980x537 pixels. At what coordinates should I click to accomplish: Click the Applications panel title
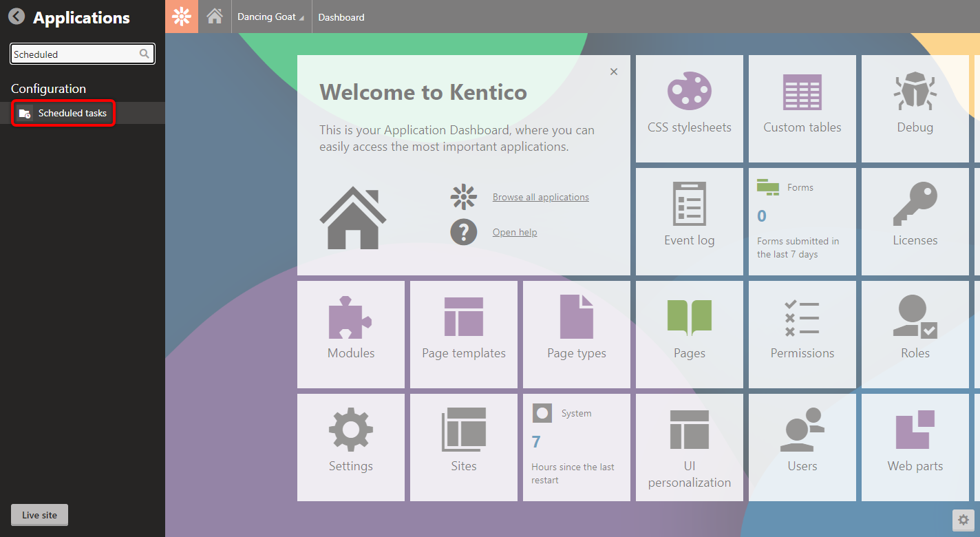(x=81, y=18)
